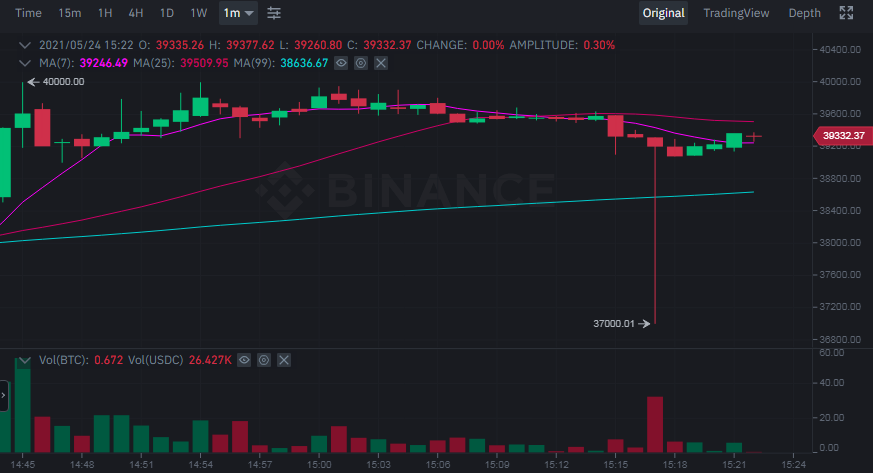
Task: Open chart technical indicator settings icon
Action: (273, 13)
